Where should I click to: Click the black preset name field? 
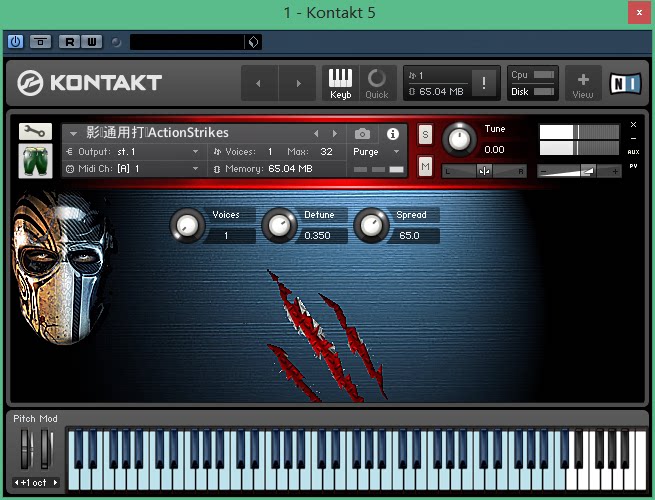[187, 42]
